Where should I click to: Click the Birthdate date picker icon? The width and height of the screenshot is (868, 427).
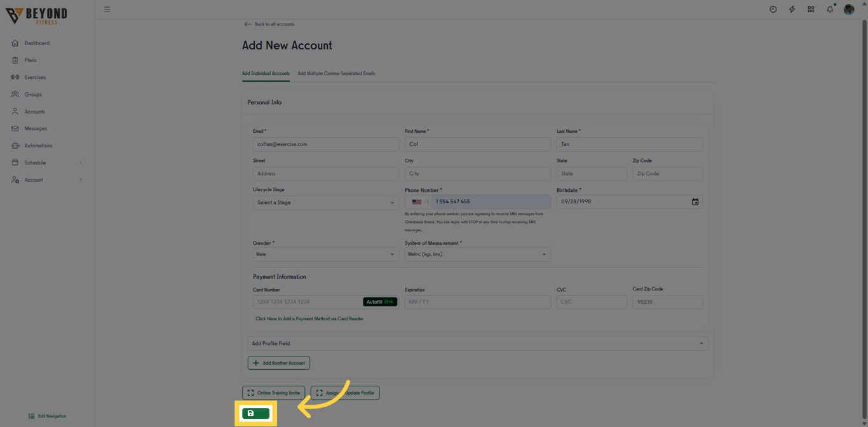point(695,201)
